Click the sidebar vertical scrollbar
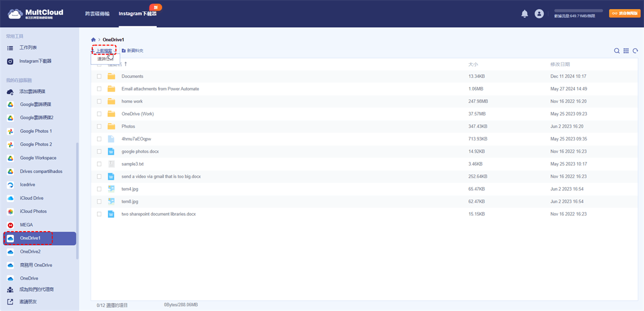The height and width of the screenshot is (311, 644). click(x=78, y=201)
